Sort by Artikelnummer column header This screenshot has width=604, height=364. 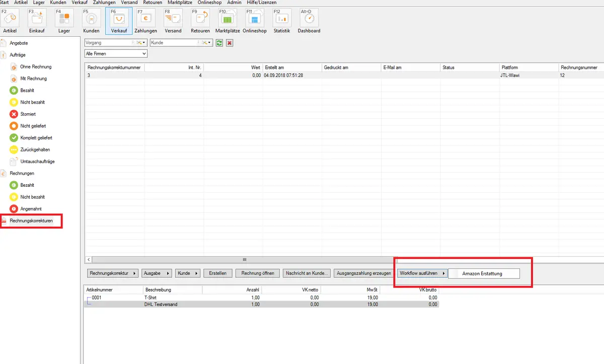click(x=114, y=290)
